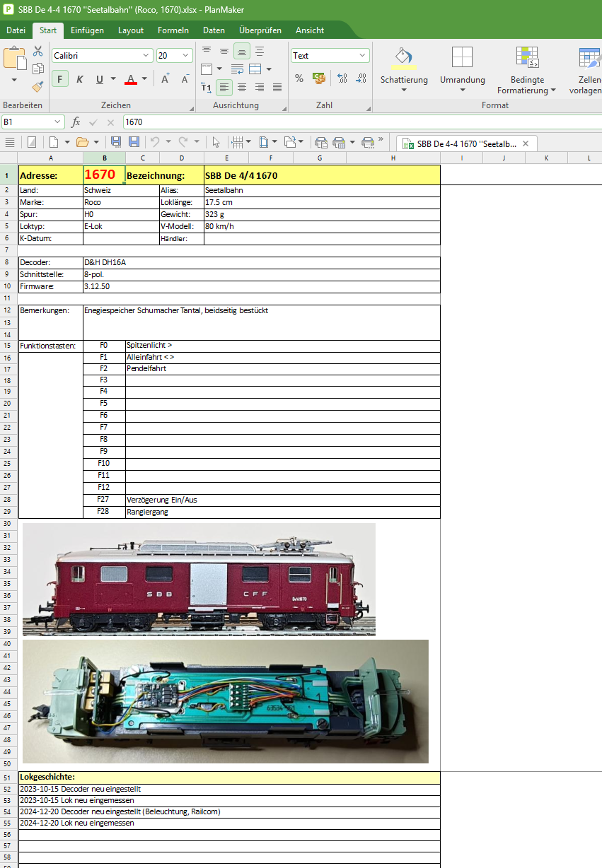Click the formula bar input containing 1670
Viewport: 602px width, 868px height.
click(x=354, y=122)
